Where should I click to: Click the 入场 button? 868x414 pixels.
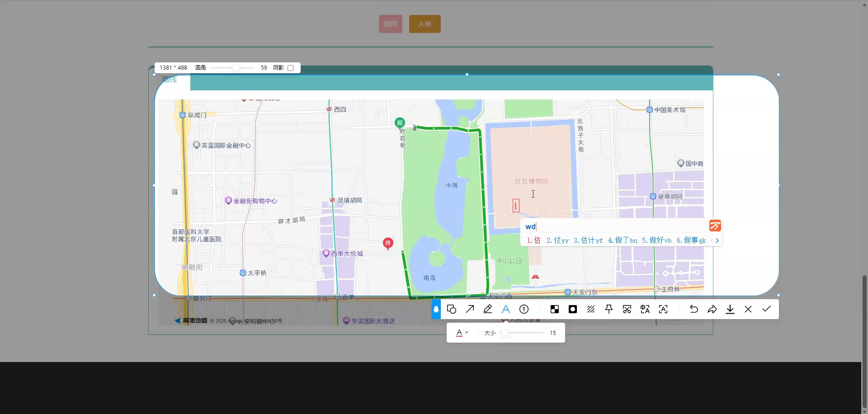point(425,24)
